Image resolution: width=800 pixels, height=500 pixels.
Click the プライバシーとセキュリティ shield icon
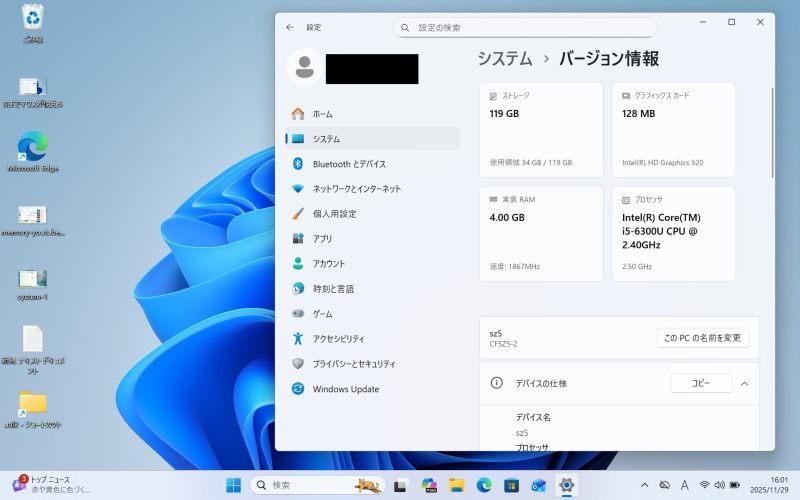(x=298, y=364)
